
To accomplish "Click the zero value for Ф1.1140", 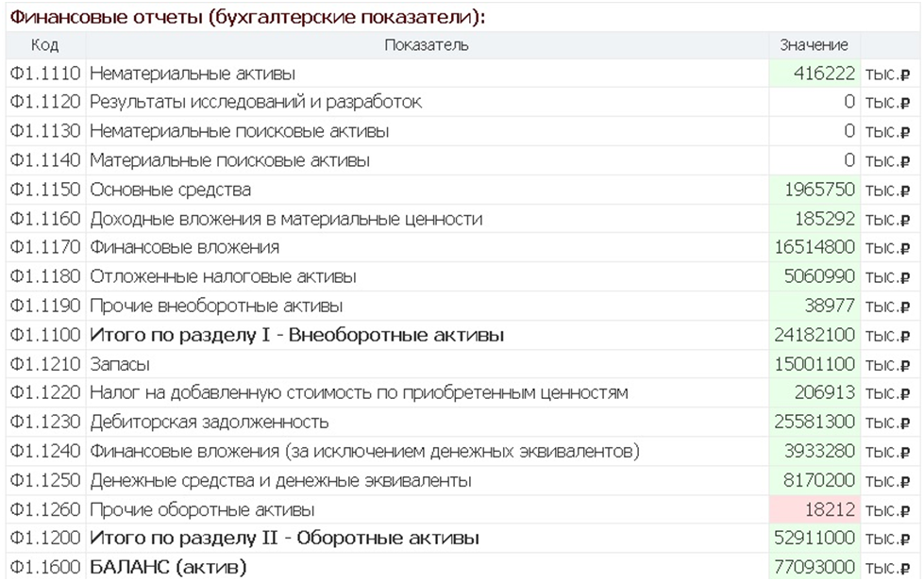I will click(x=849, y=160).
